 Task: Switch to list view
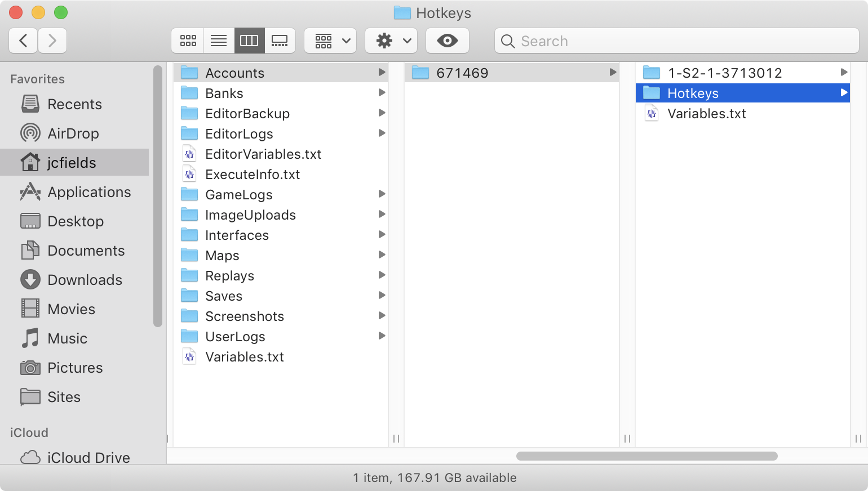point(219,41)
